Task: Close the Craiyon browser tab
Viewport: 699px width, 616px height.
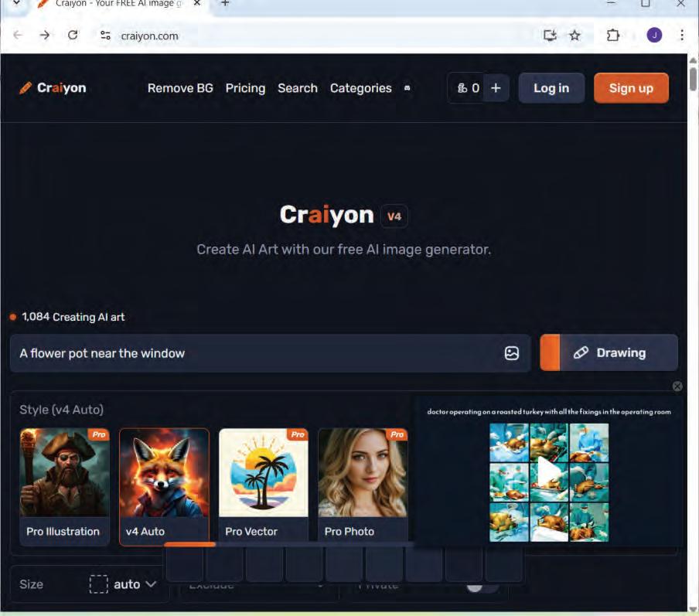Action: [x=197, y=3]
